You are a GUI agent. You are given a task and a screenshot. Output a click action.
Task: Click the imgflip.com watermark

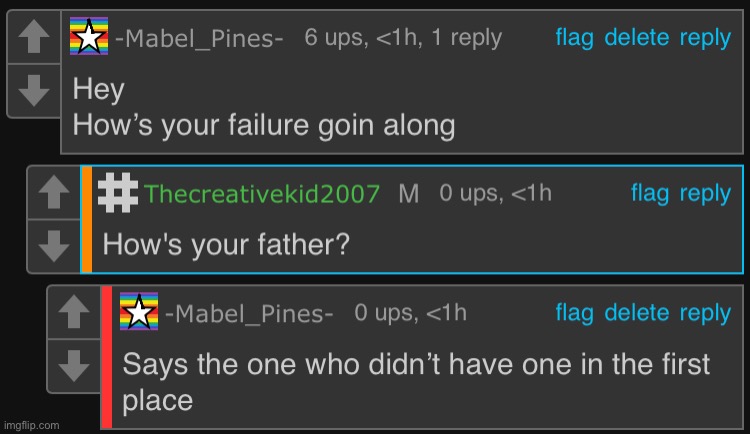click(32, 425)
